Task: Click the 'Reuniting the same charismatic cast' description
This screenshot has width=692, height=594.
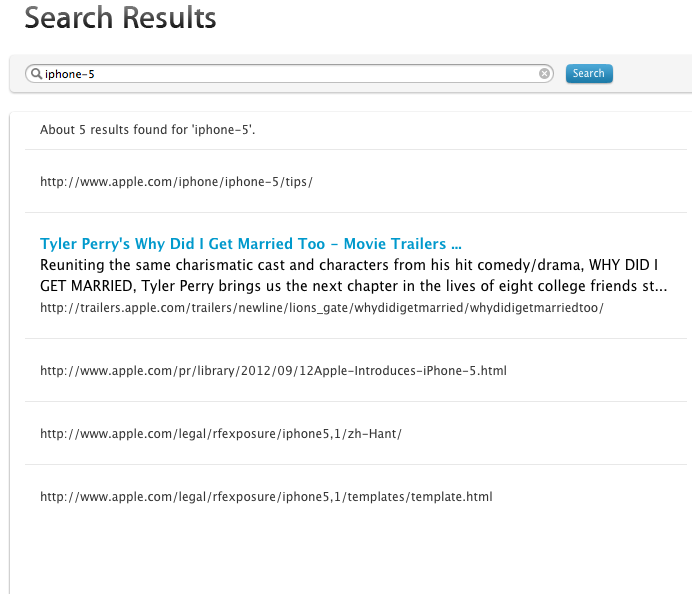Action: (x=353, y=275)
